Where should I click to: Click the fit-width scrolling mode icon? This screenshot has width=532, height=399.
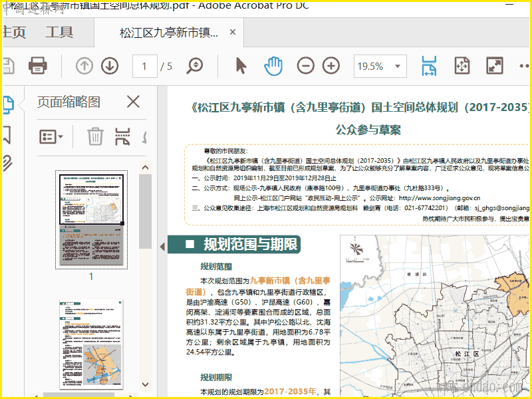[x=430, y=66]
